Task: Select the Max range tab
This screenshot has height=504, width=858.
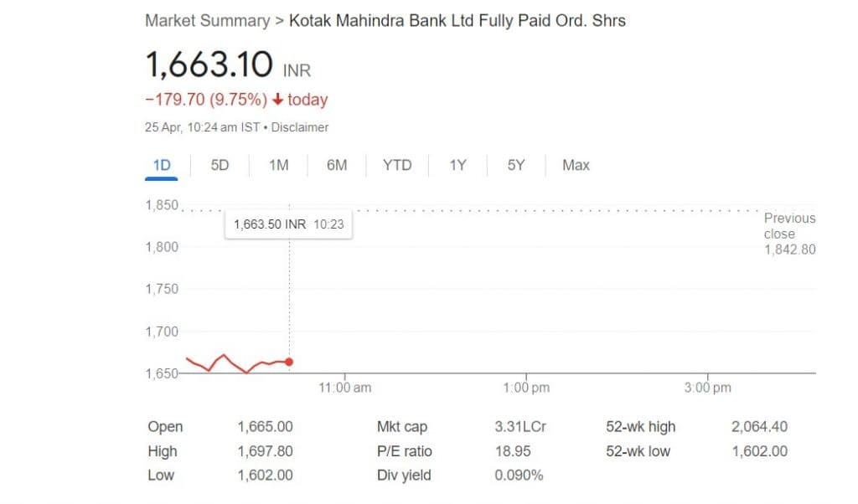Action: [x=576, y=165]
